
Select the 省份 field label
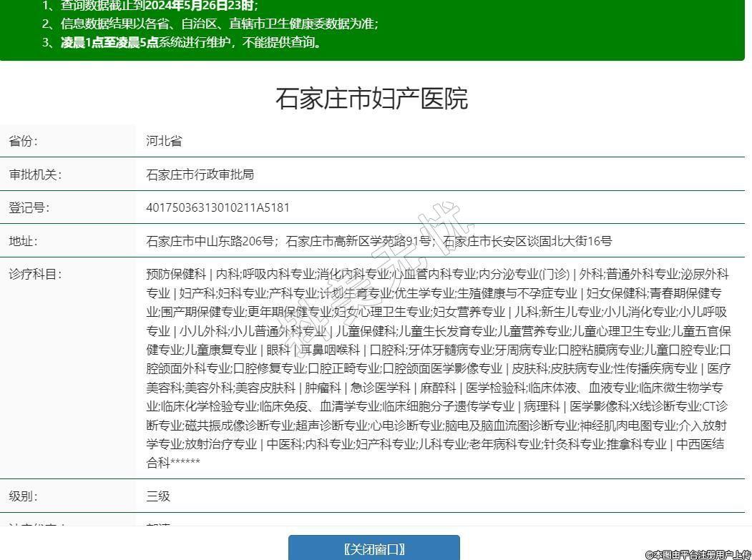[23, 141]
